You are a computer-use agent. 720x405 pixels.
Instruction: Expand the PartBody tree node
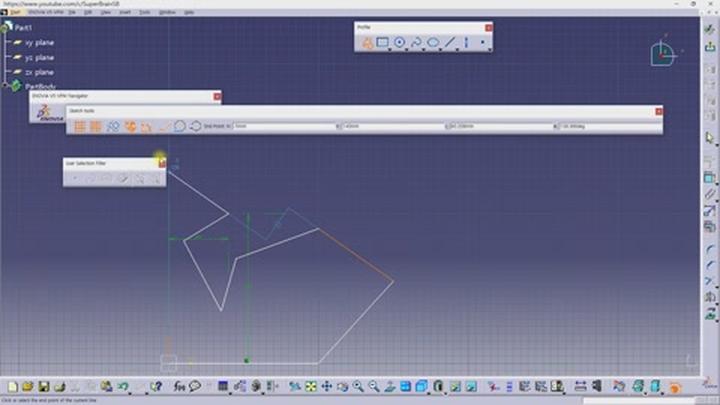pos(5,85)
